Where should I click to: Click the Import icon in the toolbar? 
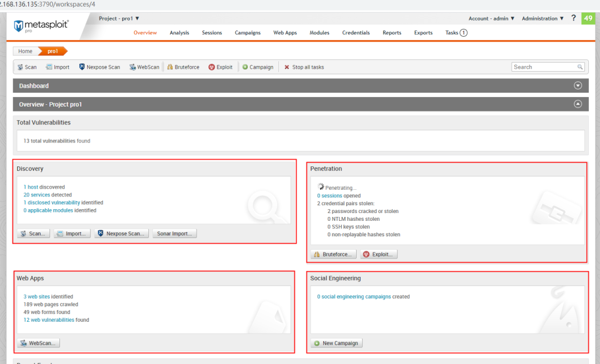pyautogui.click(x=49, y=67)
